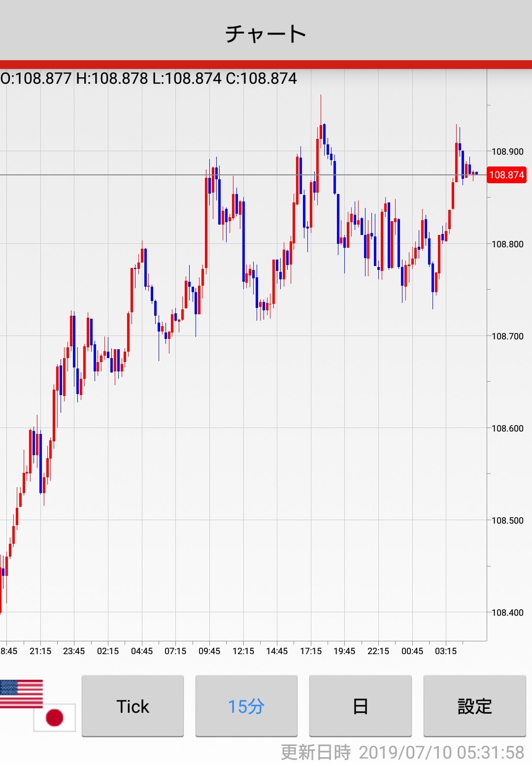Image resolution: width=532 pixels, height=763 pixels.
Task: Click the 108.800 price axis label
Action: pyautogui.click(x=507, y=244)
